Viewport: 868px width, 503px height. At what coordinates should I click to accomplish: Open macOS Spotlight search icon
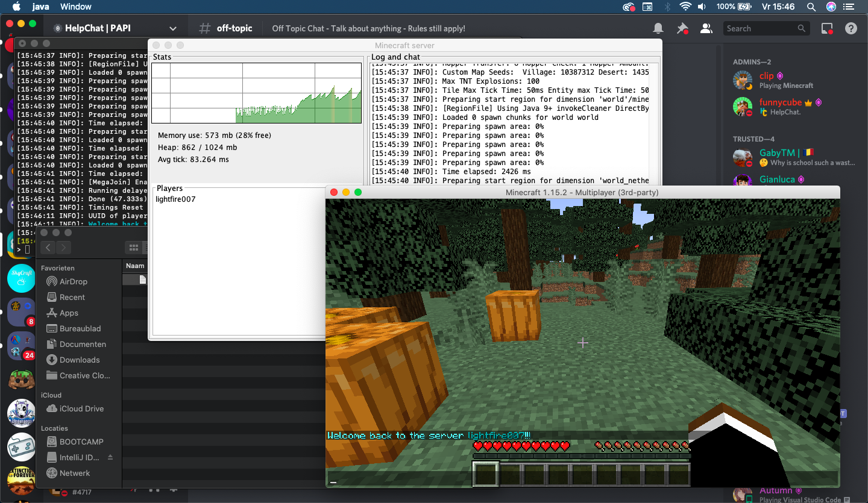click(811, 7)
